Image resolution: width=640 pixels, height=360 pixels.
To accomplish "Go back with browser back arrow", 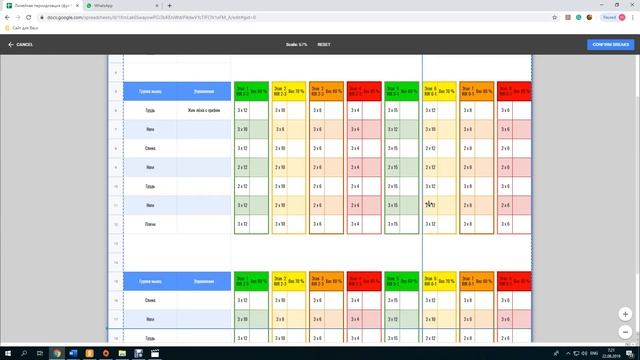I will 7,18.
